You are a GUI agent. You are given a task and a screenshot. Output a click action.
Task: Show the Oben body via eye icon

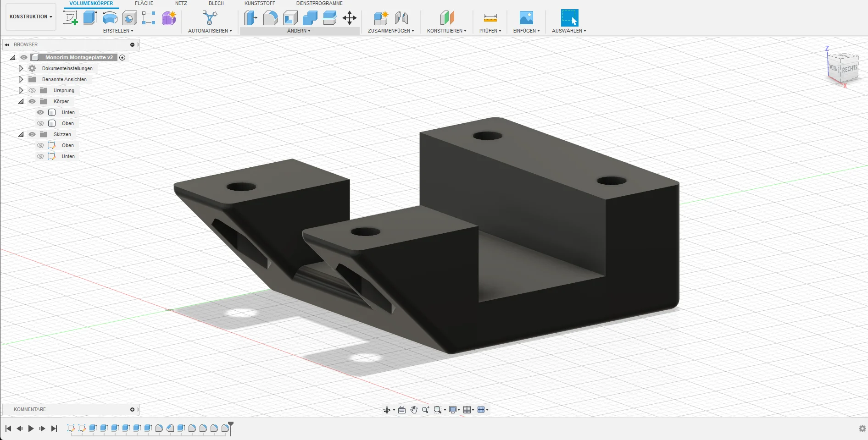(40, 123)
